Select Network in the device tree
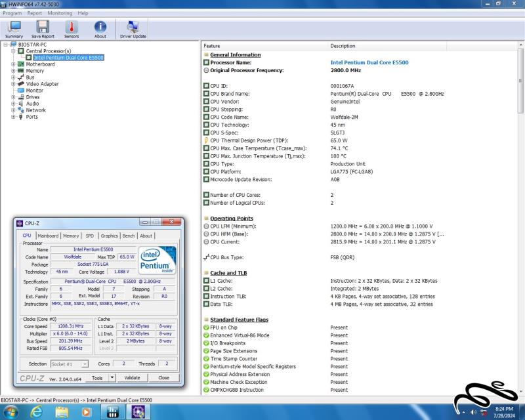Image resolution: width=525 pixels, height=420 pixels. (x=36, y=110)
